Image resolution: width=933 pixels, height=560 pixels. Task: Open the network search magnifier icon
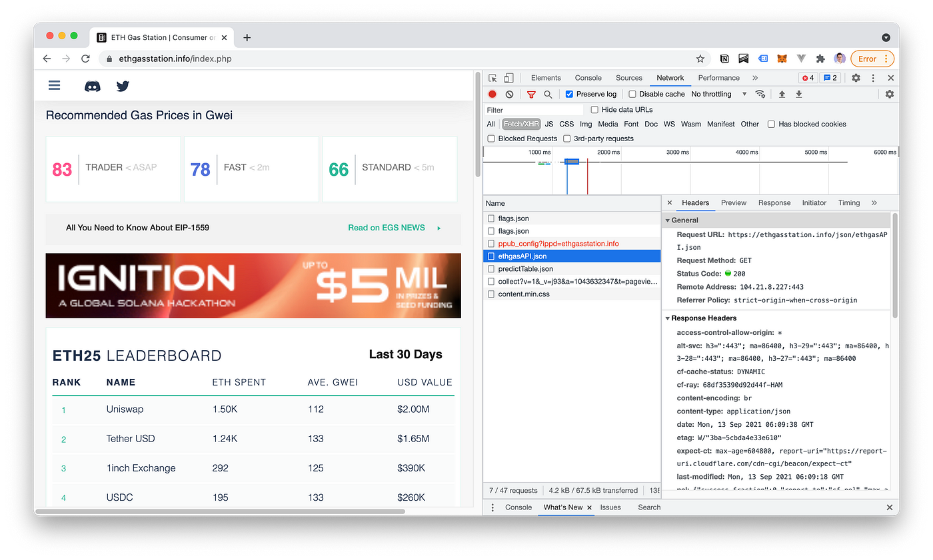coord(548,94)
